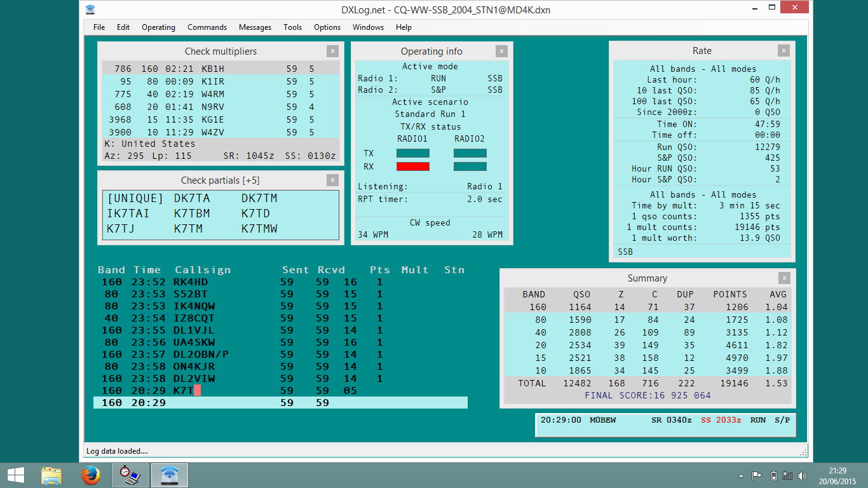Select KG1E row in Check multipliers
The height and width of the screenshot is (488, 868).
[220, 119]
